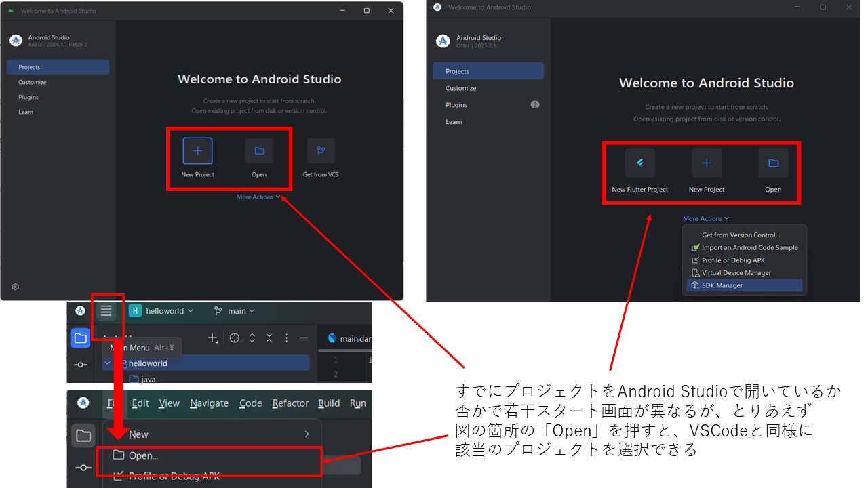868x488 pixels.
Task: Click the Commit icon beside the File menu popup
Action: pos(83,467)
